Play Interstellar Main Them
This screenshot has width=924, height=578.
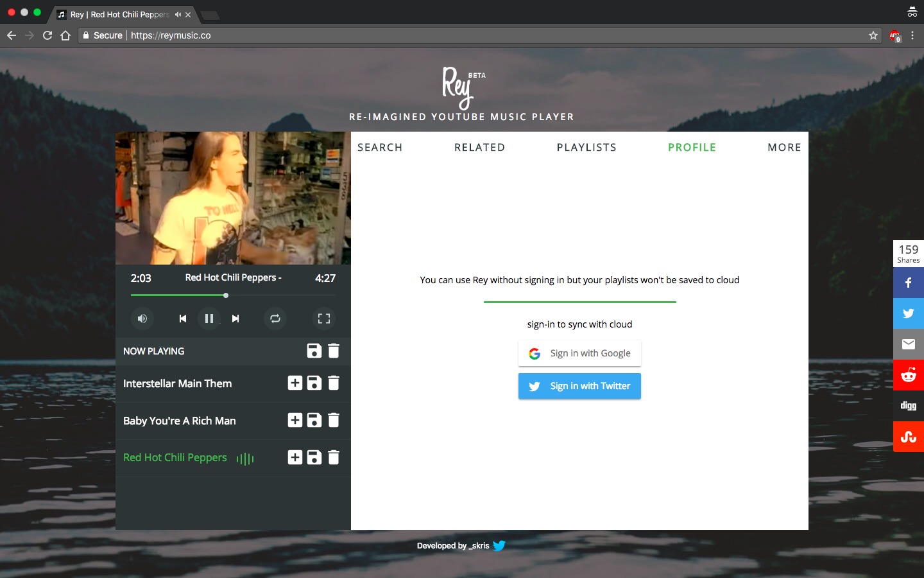178,383
